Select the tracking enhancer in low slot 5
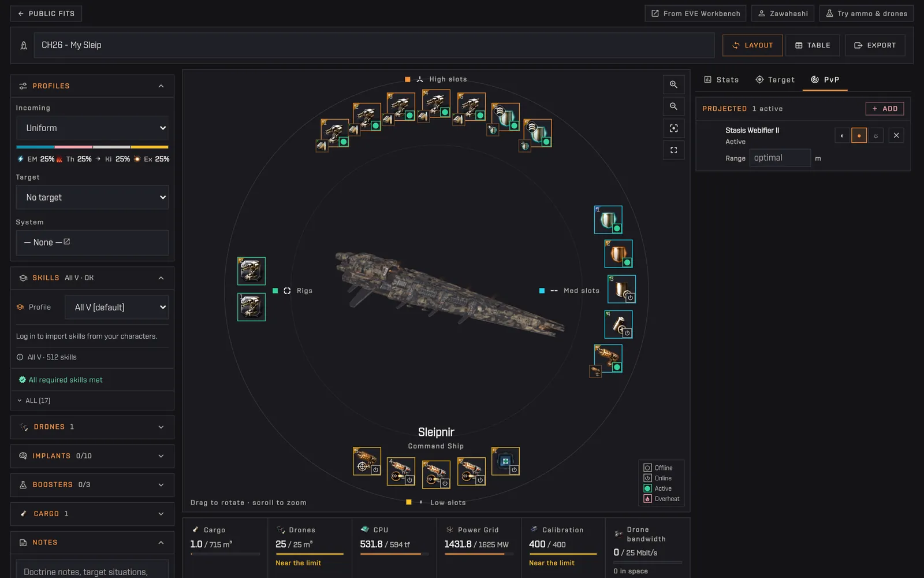This screenshot has width=924, height=578. (367, 461)
